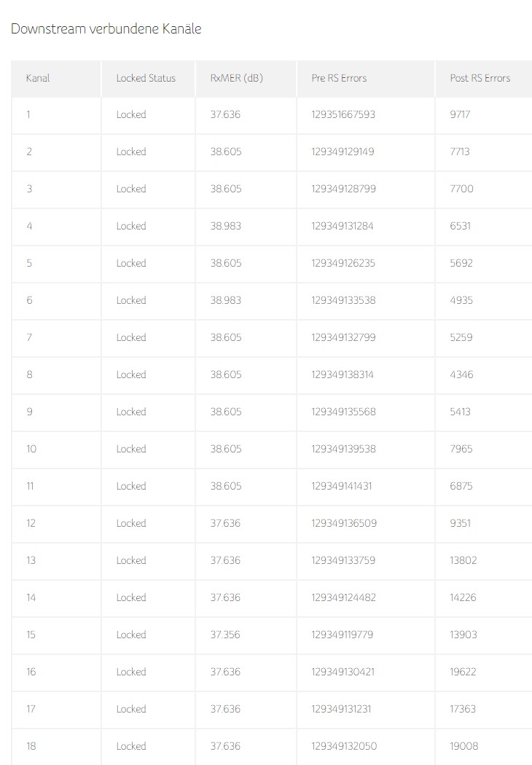Screen dimensions: 532x765
Task: Click Pre RS Errors value 129349130421
Action: click(343, 672)
